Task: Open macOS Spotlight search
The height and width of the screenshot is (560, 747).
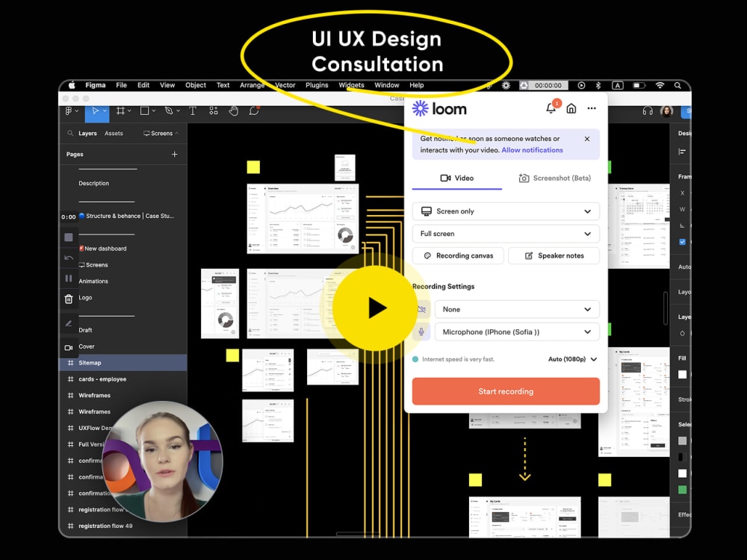Action: click(x=678, y=85)
